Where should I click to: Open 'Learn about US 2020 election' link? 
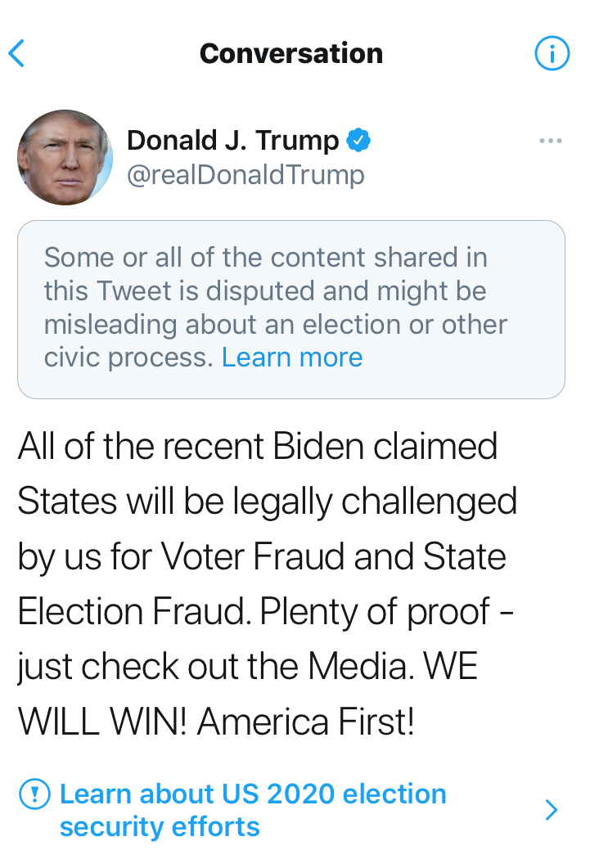pos(253,794)
